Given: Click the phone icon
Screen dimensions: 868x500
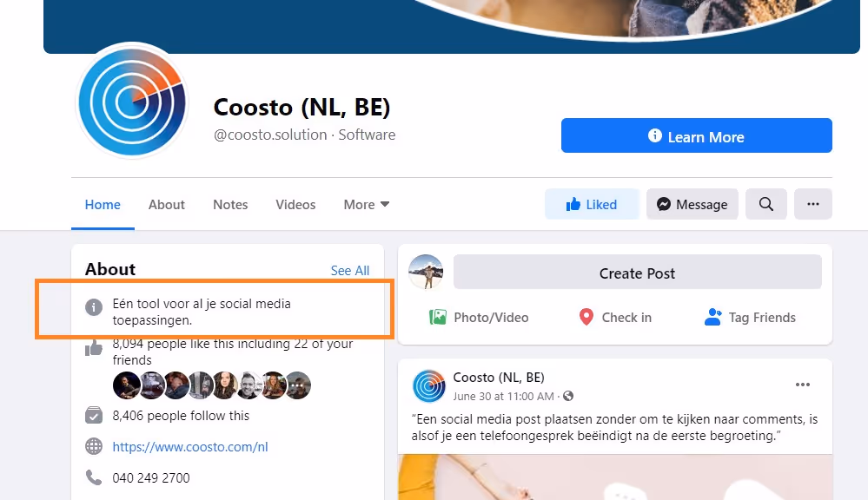Looking at the screenshot, I should click(x=94, y=477).
